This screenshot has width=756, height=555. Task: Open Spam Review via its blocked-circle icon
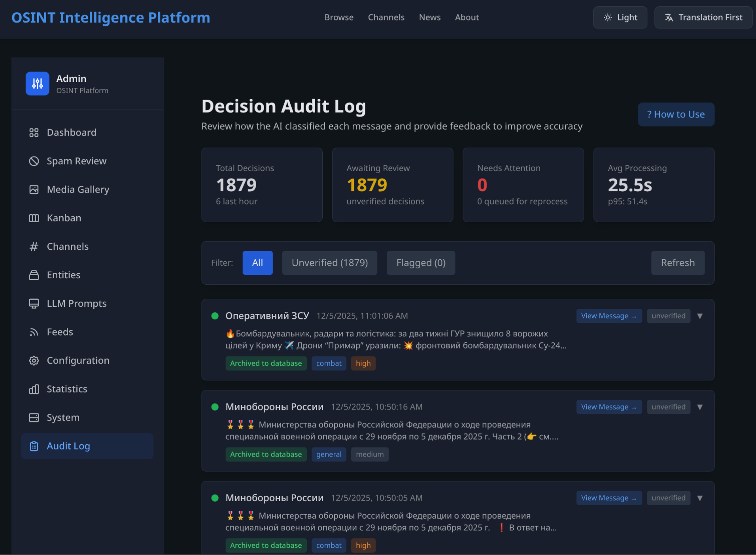tap(34, 161)
